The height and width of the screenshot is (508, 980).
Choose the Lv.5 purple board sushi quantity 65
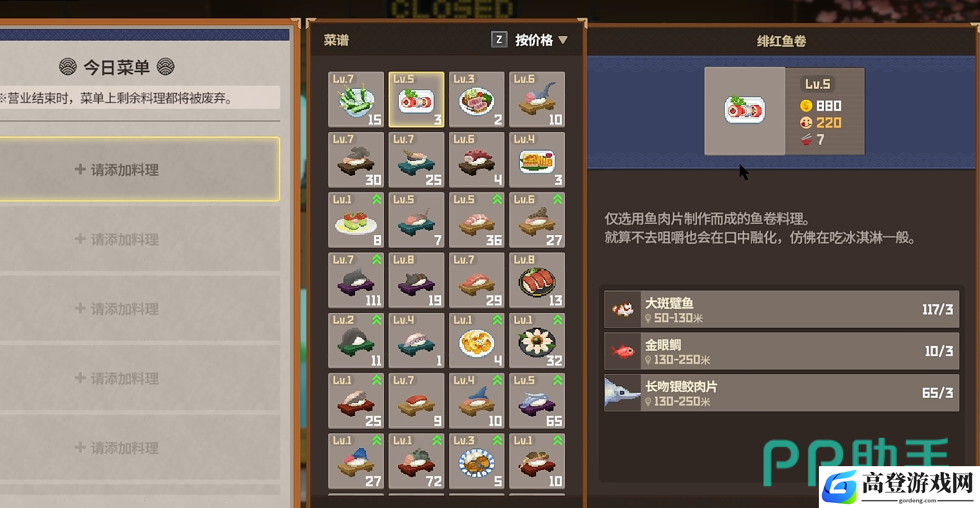click(x=537, y=400)
